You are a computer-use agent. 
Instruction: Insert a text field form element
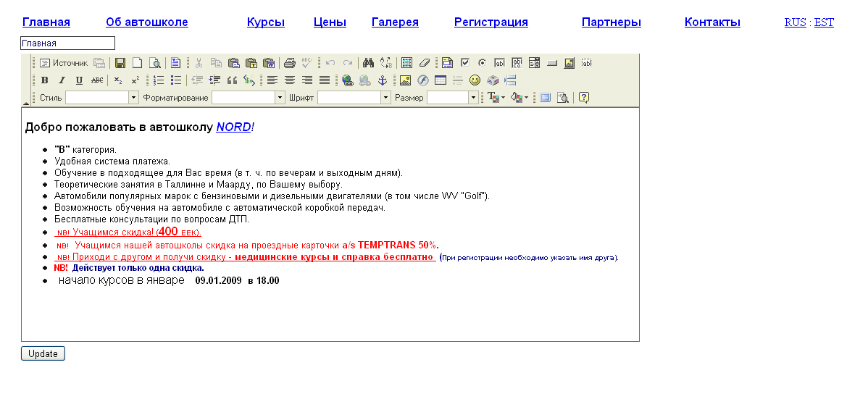[499, 63]
